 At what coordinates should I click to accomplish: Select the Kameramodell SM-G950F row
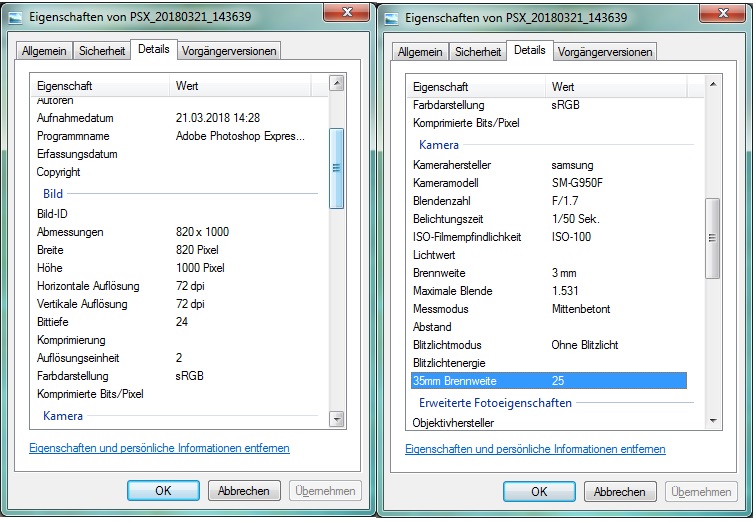click(x=548, y=183)
